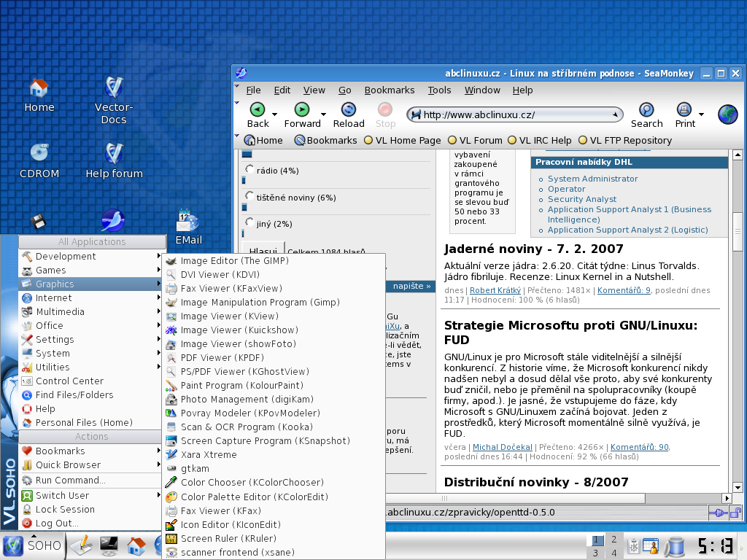Open the Bookmarks menu in the menu bar

[390, 90]
